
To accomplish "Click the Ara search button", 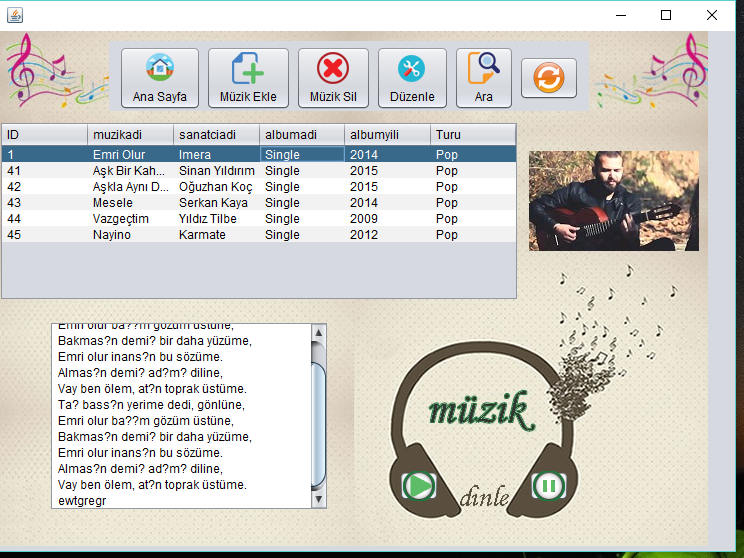I will pyautogui.click(x=484, y=78).
